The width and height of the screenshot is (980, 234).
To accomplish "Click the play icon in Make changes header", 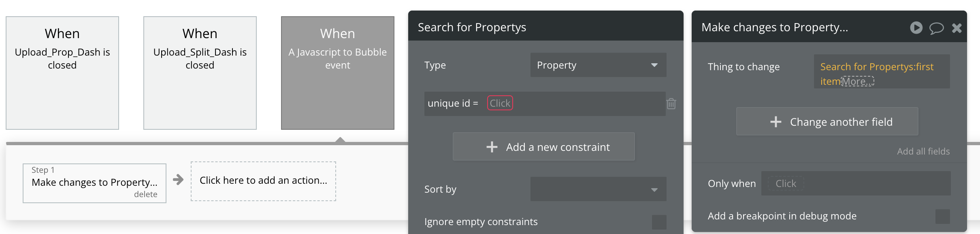I will 916,28.
